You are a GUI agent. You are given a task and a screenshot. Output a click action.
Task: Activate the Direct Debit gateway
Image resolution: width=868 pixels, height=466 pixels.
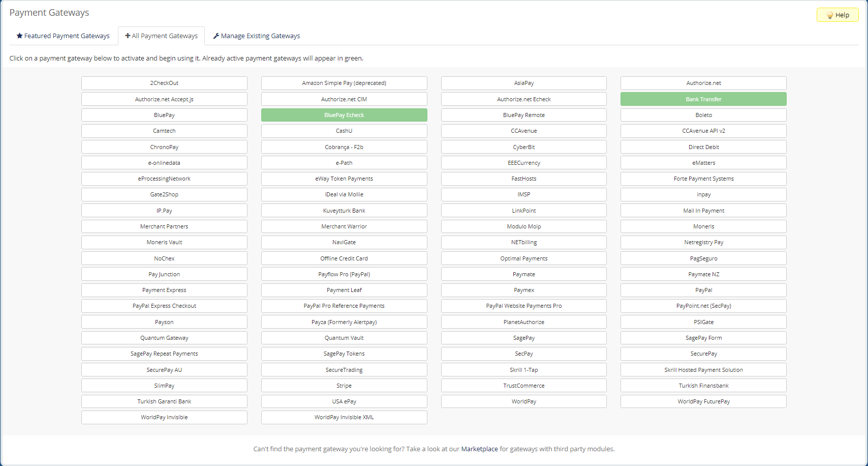coord(703,147)
